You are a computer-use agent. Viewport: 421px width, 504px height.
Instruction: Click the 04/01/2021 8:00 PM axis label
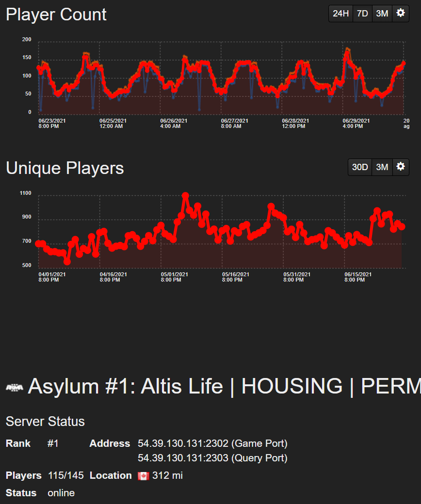52,277
